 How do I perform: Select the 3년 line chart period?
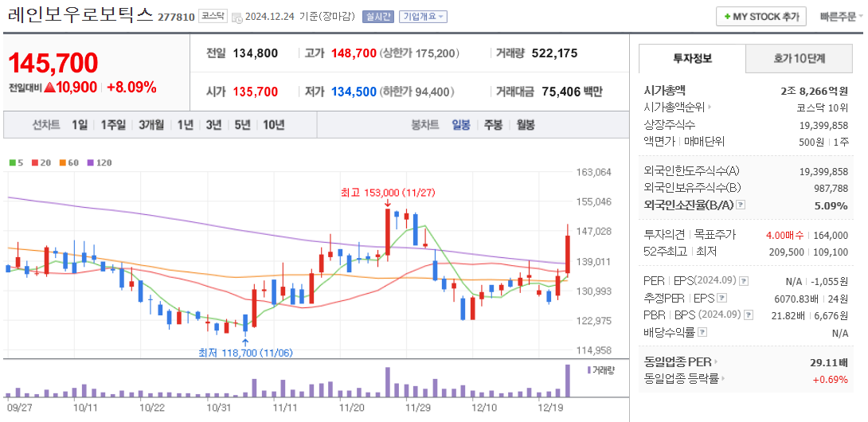point(213,124)
